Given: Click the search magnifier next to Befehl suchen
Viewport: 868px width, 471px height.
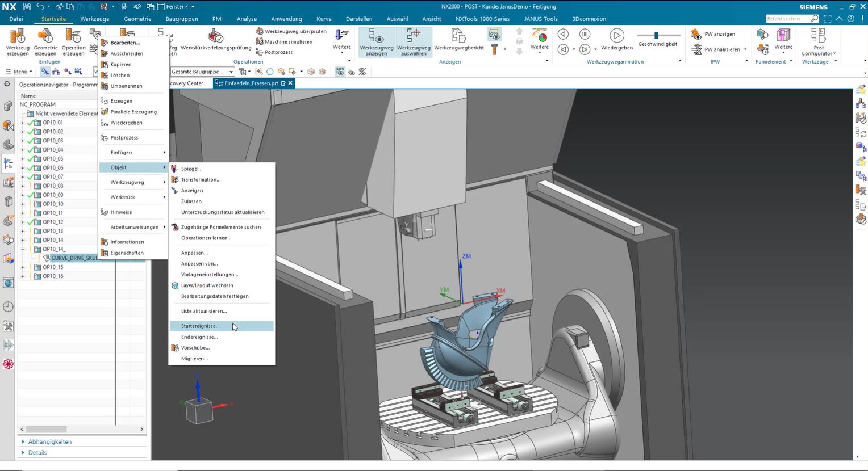Looking at the screenshot, I should tap(815, 19).
